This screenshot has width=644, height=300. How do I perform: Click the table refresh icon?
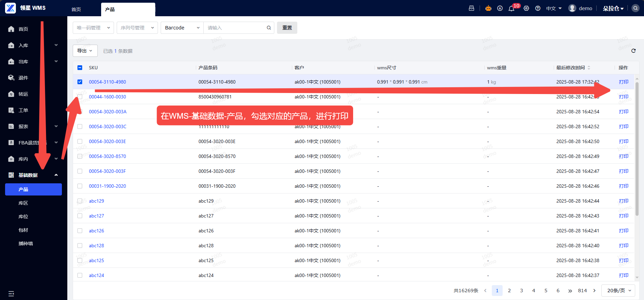point(633,51)
